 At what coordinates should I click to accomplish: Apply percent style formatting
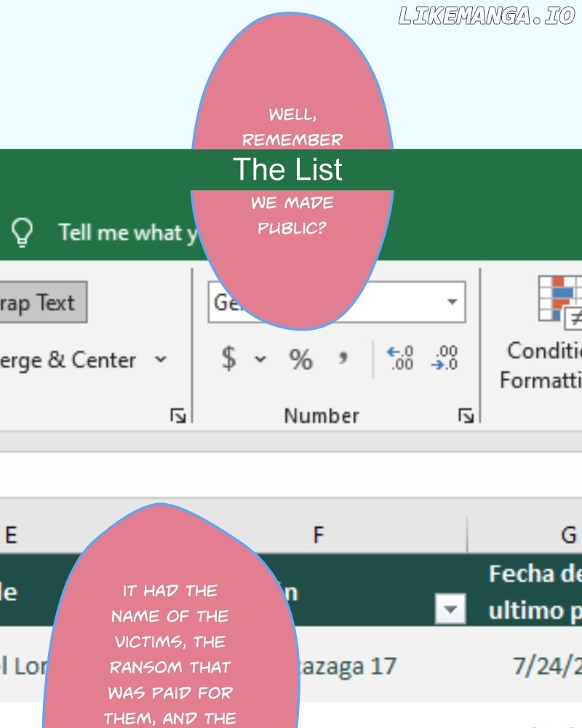click(x=300, y=360)
